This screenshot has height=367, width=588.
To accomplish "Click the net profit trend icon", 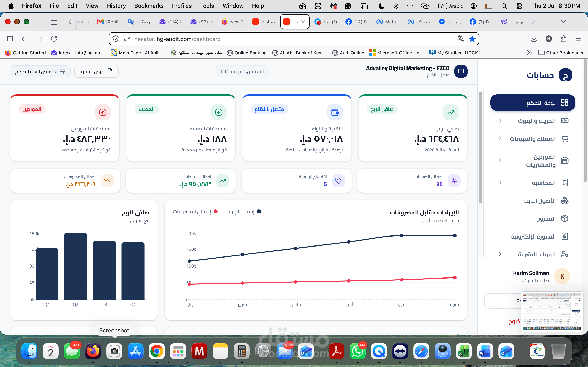I will click(x=451, y=112).
